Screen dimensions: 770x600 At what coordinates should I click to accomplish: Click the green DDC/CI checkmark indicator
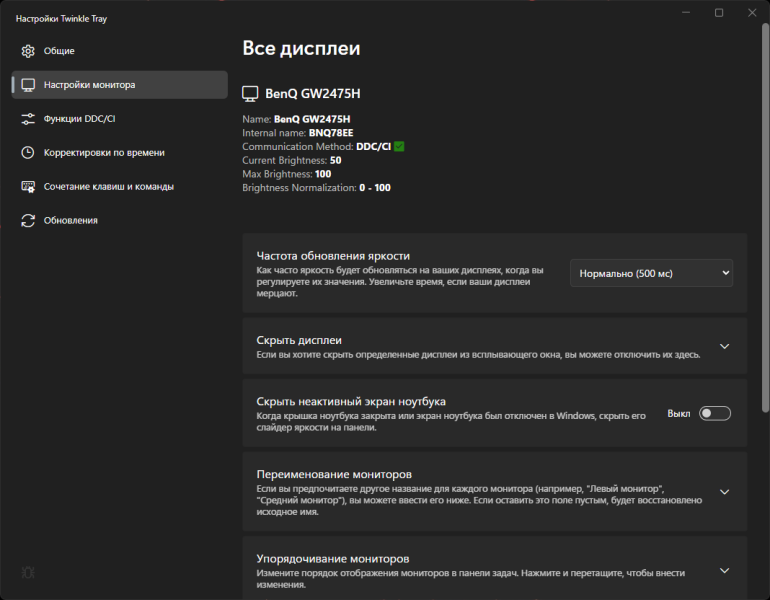(399, 146)
